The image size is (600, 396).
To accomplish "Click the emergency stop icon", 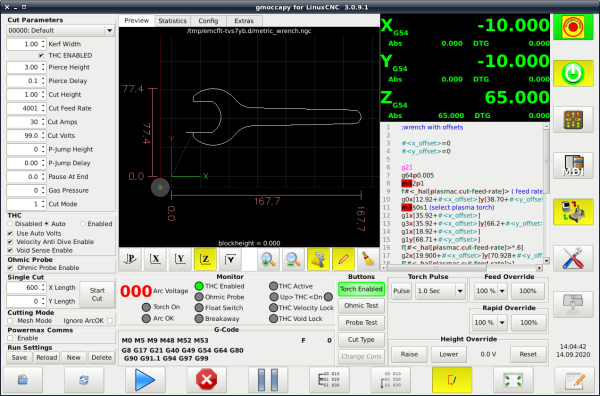I will tap(573, 27).
